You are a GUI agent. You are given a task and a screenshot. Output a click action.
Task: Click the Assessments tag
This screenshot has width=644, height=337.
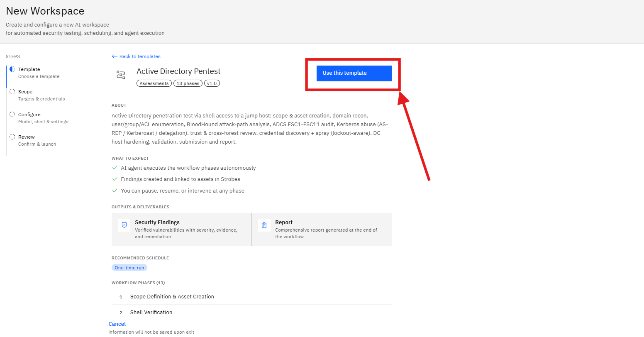tap(154, 83)
